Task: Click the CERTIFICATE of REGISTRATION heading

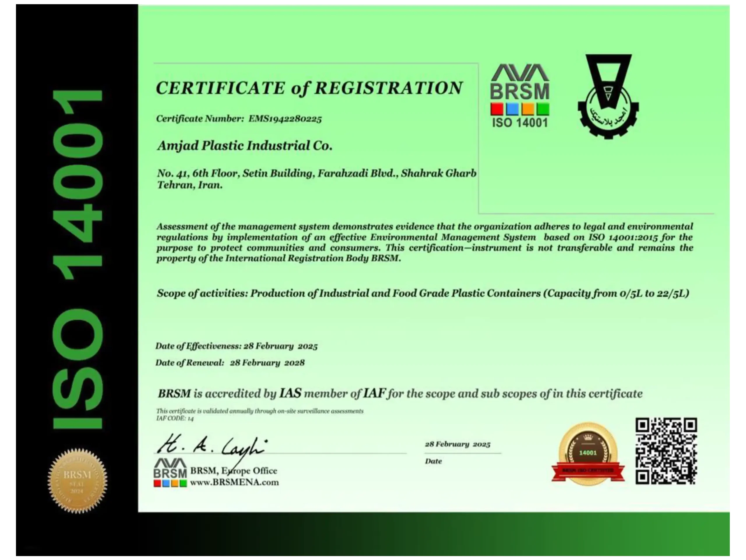Action: (x=309, y=88)
